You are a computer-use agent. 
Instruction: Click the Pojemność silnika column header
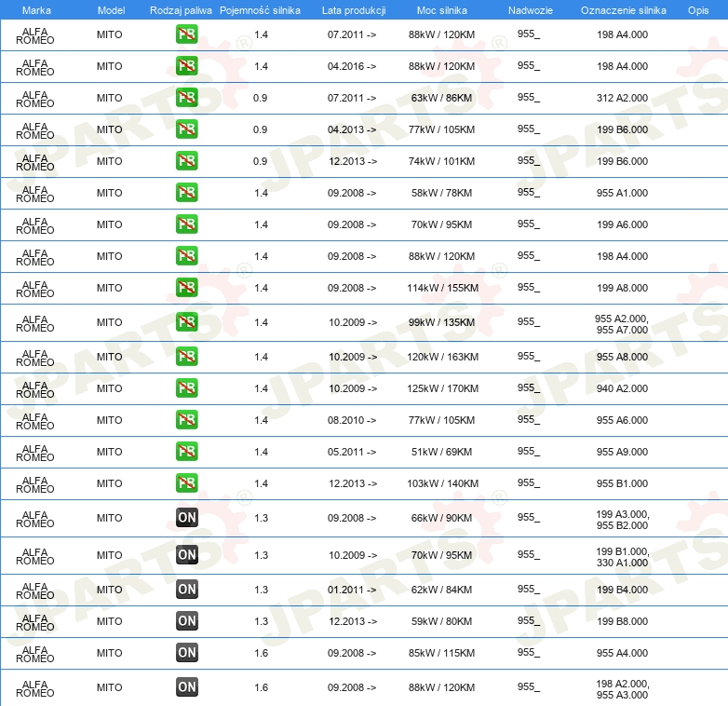260,10
